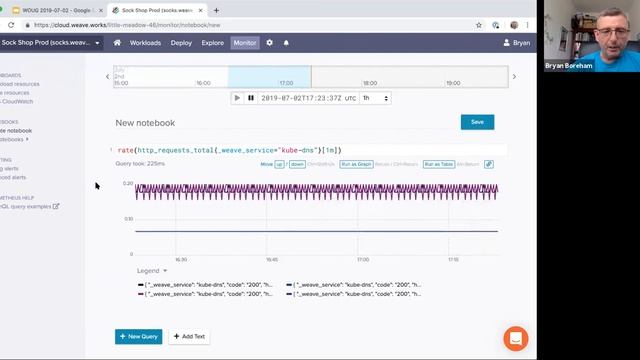
Task: Switch to the WOUG 2019-07-02 Google tab
Action: 57,10
